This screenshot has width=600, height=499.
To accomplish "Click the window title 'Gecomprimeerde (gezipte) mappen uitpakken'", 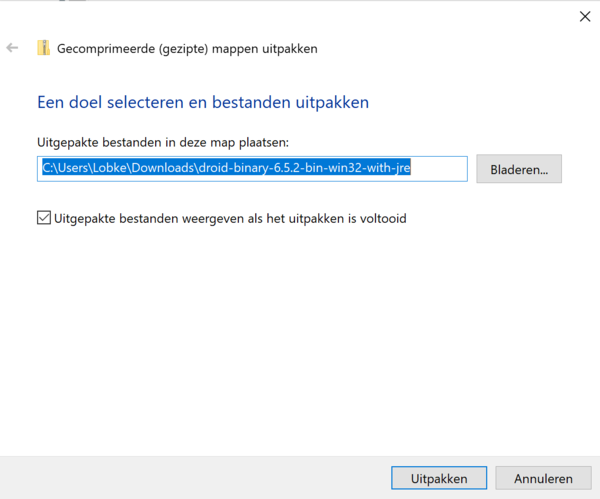I will [187, 48].
